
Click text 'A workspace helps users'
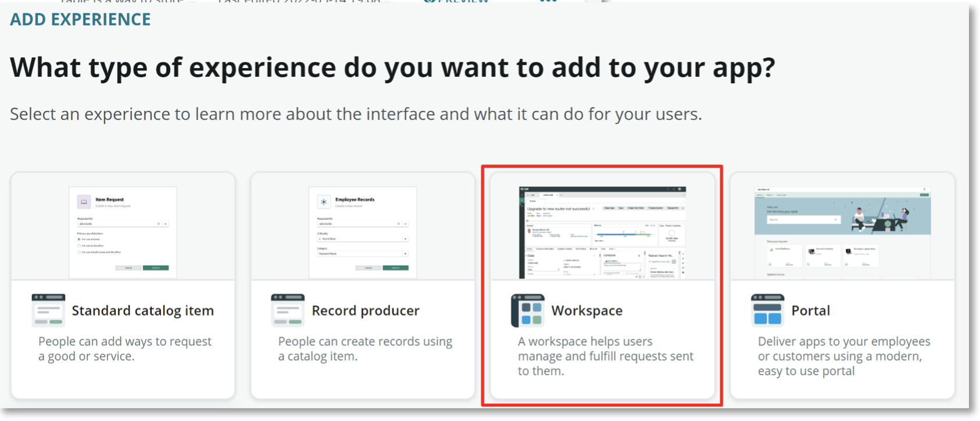tap(585, 341)
